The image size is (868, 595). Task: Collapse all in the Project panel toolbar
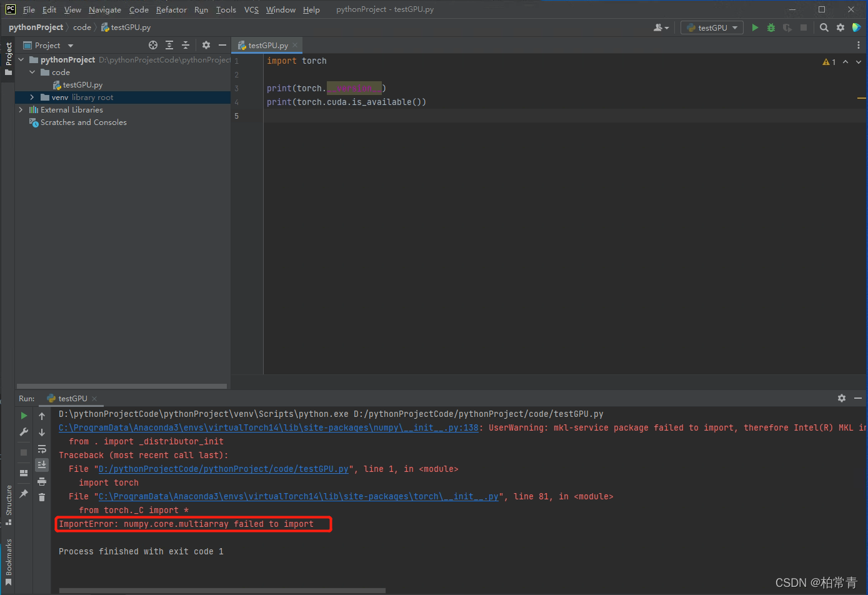186,45
